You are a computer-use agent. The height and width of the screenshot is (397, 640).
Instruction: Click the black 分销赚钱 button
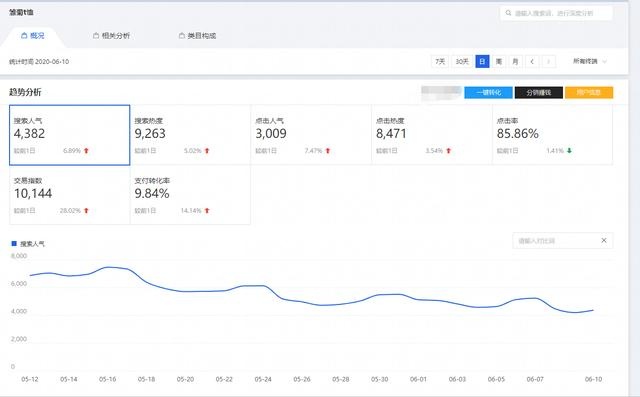point(539,93)
